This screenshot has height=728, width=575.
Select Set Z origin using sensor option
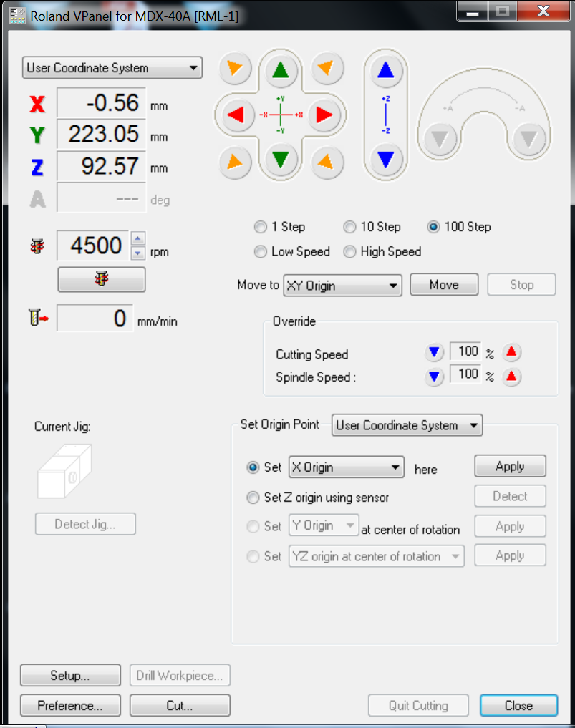[x=253, y=498]
